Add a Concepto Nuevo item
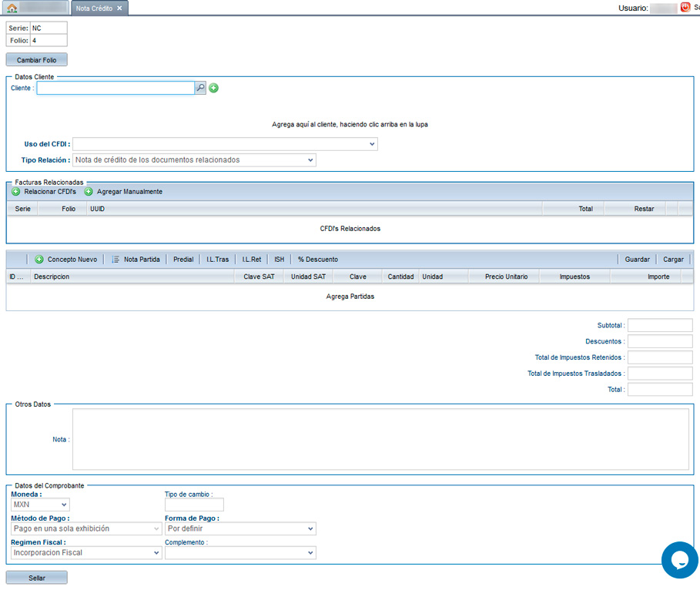 point(66,260)
